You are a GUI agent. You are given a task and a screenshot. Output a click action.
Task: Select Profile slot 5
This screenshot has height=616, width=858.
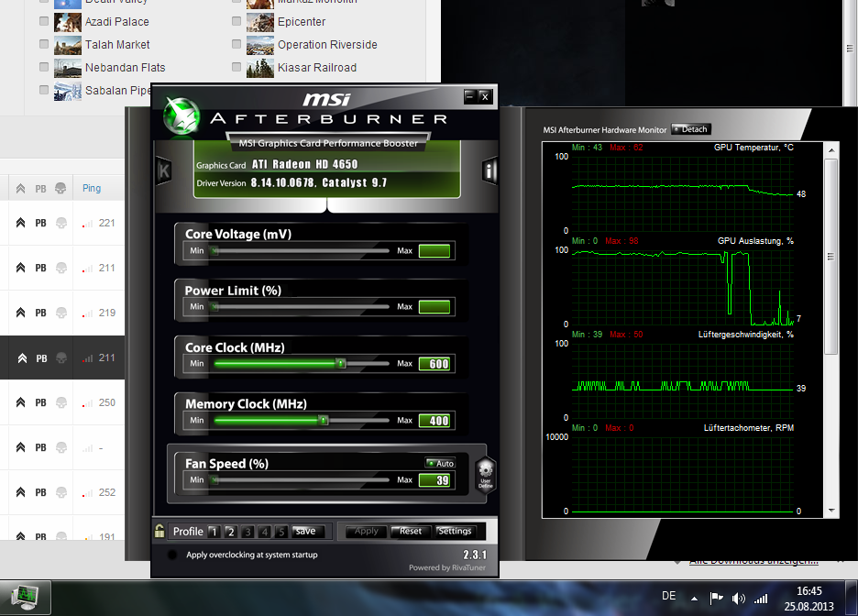[281, 531]
